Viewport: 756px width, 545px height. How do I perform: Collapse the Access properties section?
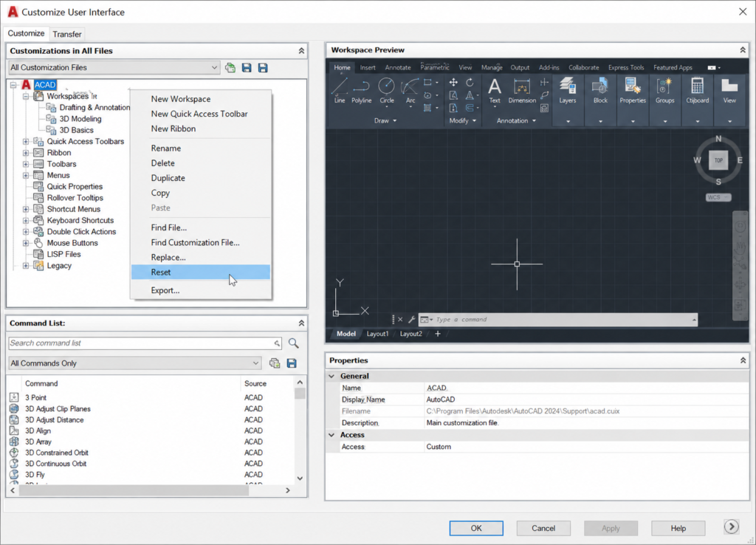tap(331, 435)
